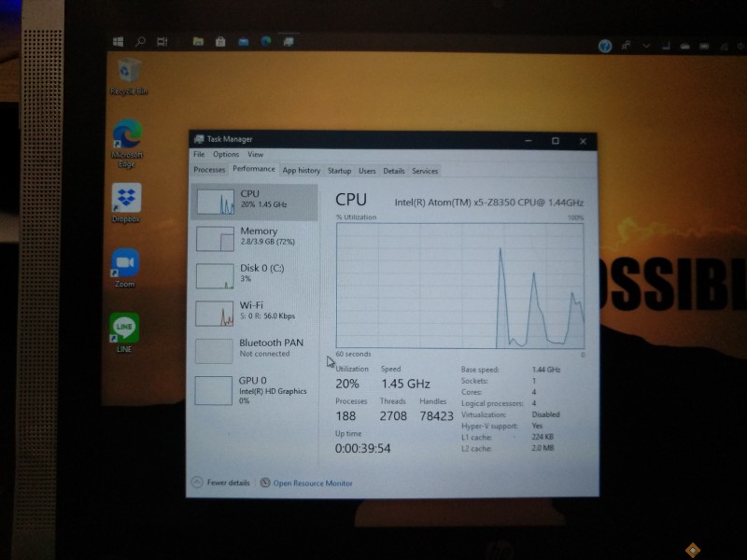Show GPU 0 performance graph
Screen dimensions: 747x560
point(254,386)
